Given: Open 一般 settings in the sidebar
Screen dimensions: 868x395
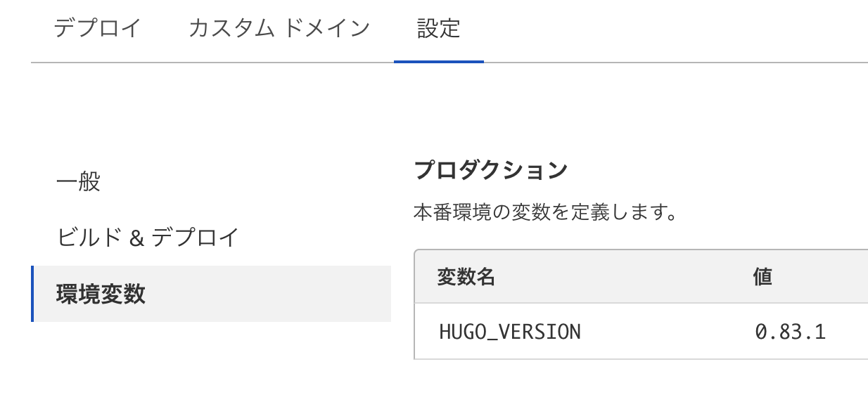Looking at the screenshot, I should click(79, 182).
